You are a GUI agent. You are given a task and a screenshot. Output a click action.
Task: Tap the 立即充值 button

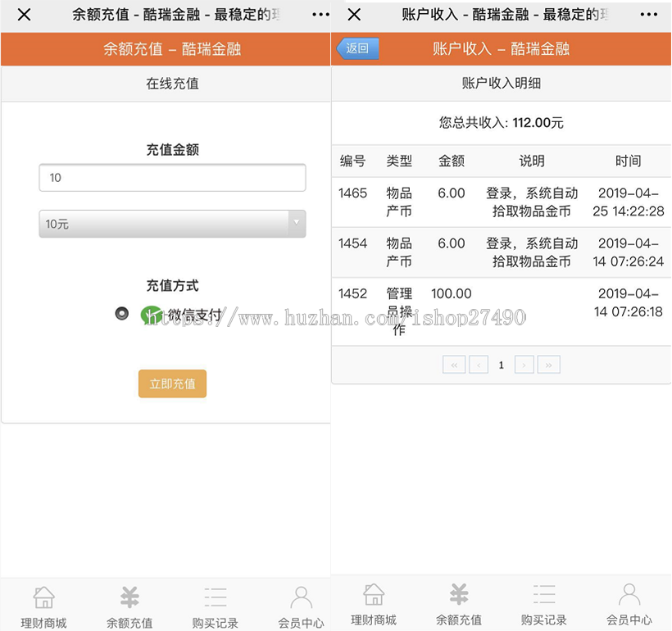tap(172, 384)
